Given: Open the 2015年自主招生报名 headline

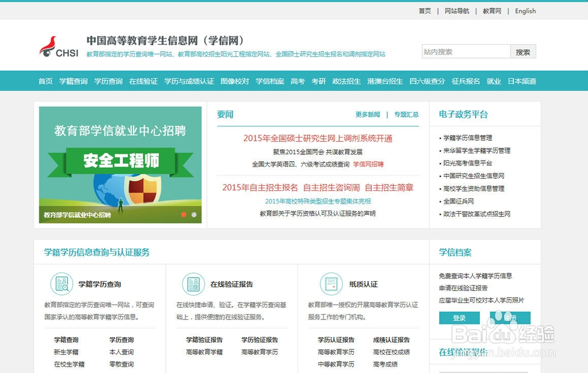Looking at the screenshot, I should pyautogui.click(x=260, y=188).
